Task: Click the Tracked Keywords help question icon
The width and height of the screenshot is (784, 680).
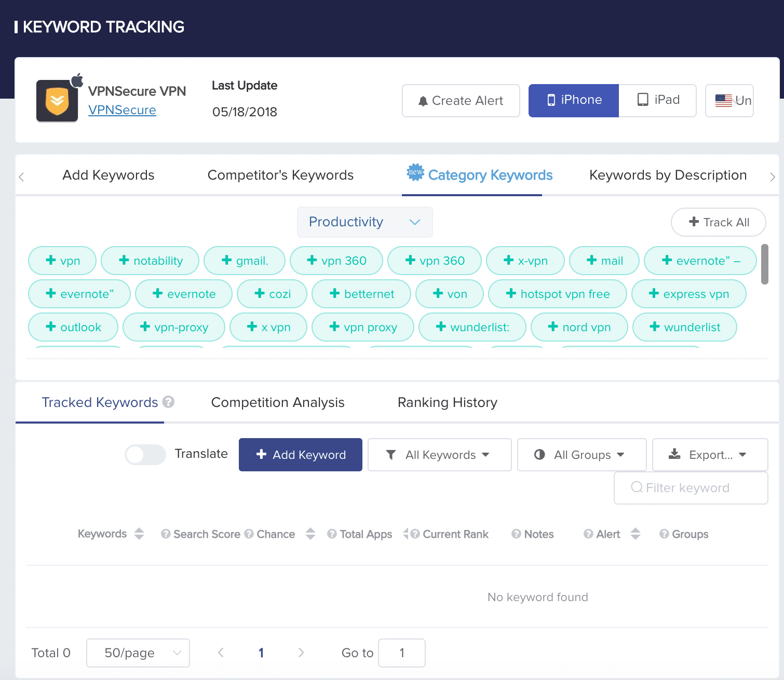Action: pos(168,402)
